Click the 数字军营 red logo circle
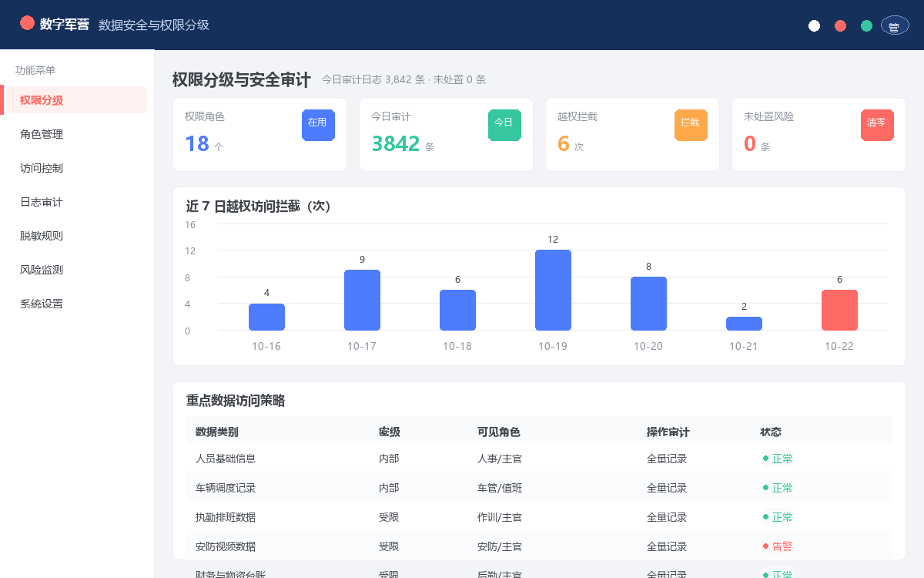 coord(27,23)
